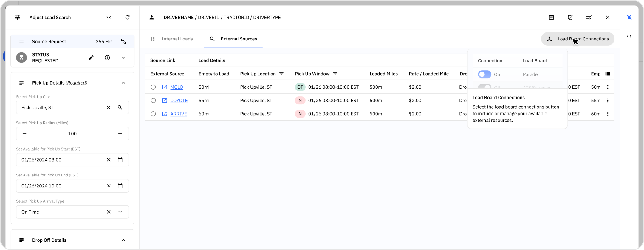Increase the pick up radius
Viewport: 644px width, 250px height.
[120, 134]
